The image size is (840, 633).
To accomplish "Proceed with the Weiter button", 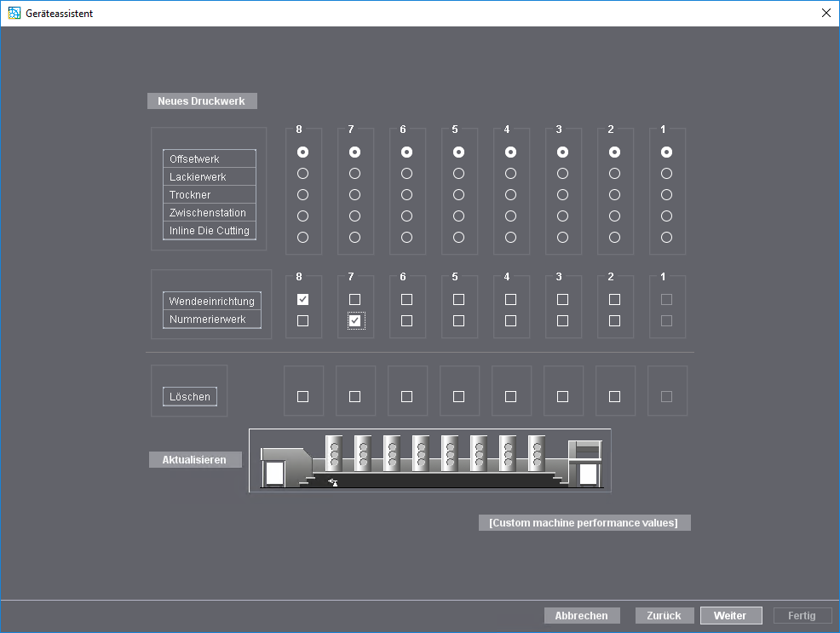I will point(731,615).
